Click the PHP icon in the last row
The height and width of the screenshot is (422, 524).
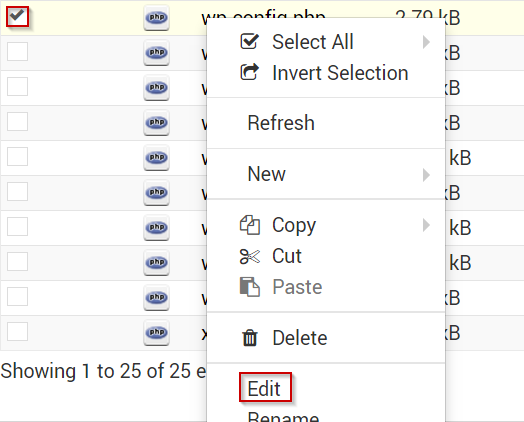[x=156, y=332]
